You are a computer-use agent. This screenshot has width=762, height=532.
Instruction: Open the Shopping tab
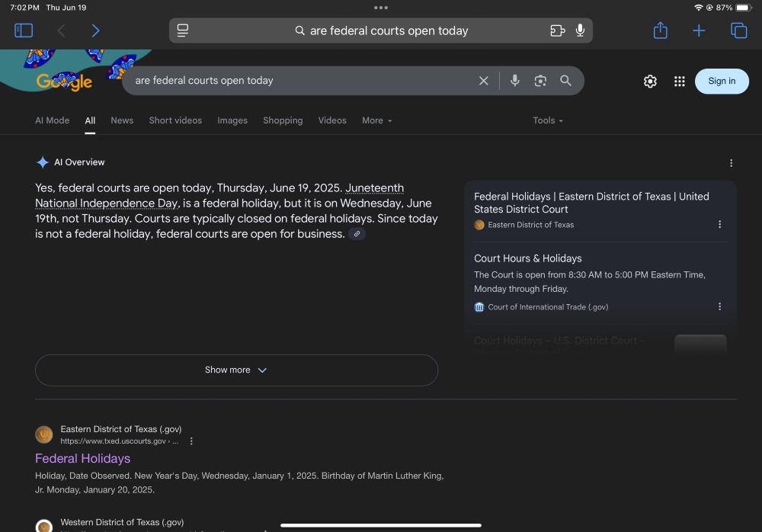283,120
